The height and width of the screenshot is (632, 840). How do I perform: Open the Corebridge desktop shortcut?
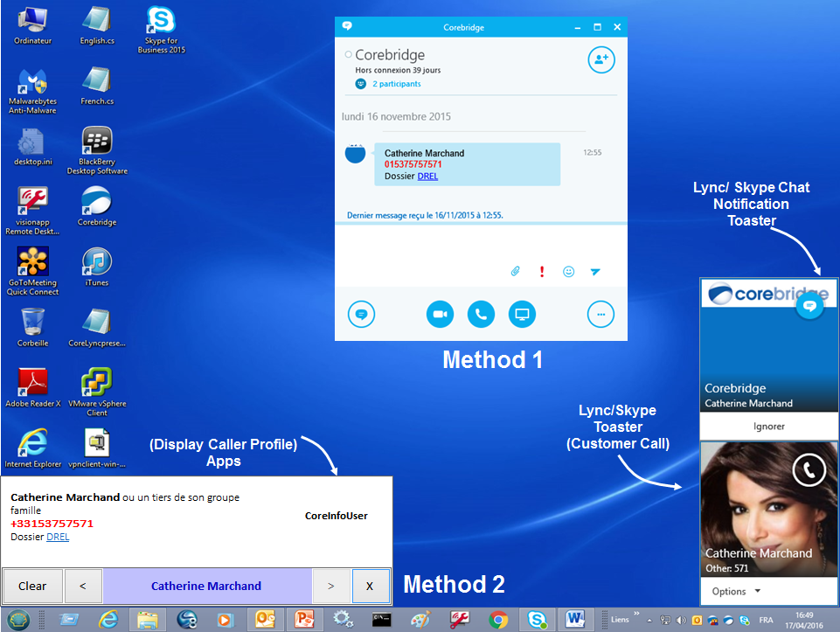coord(97,207)
